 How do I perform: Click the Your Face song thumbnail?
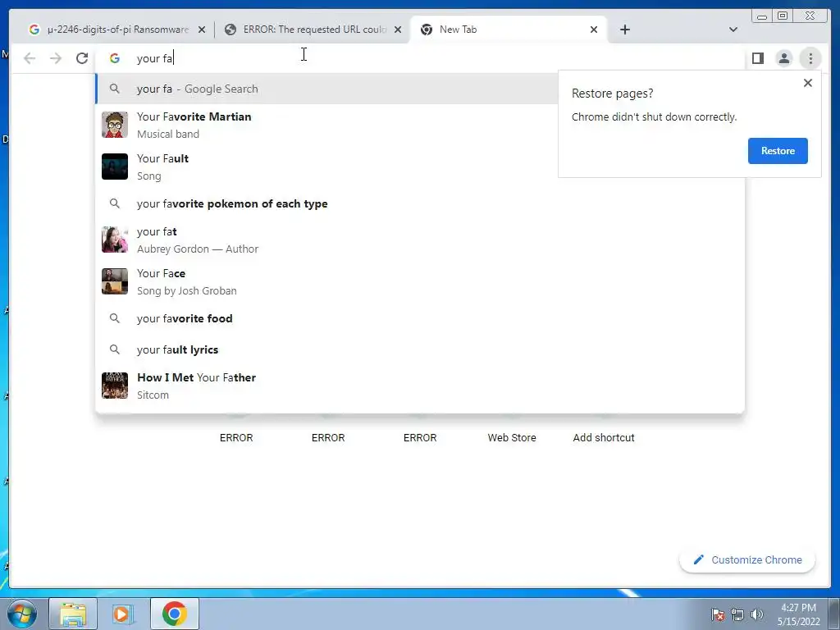tap(115, 281)
